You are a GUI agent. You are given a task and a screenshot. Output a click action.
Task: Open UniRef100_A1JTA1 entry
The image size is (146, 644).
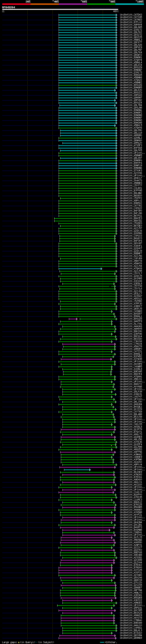tap(131, 324)
